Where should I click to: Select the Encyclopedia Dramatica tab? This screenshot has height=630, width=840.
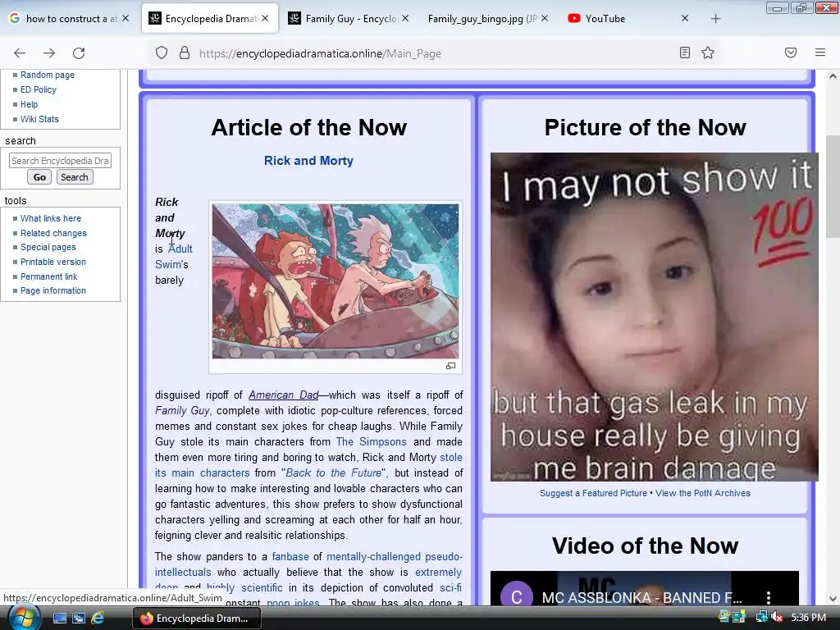coord(211,19)
